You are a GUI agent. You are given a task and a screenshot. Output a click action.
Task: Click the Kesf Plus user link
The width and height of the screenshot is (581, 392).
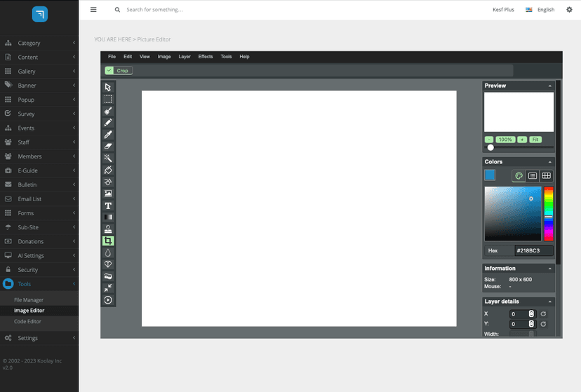503,10
